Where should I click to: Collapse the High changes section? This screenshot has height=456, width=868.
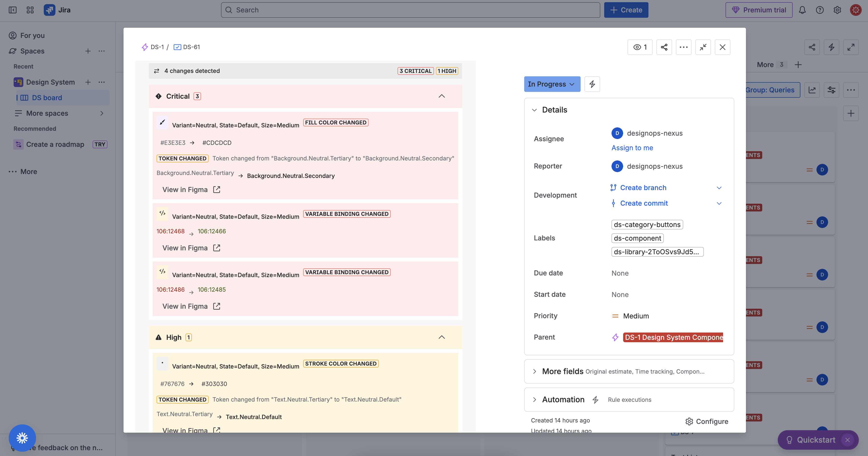(441, 337)
